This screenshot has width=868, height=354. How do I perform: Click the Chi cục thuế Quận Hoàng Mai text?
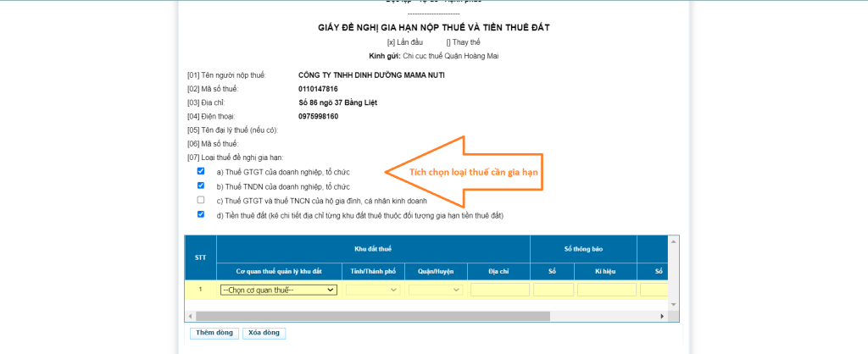coord(451,57)
